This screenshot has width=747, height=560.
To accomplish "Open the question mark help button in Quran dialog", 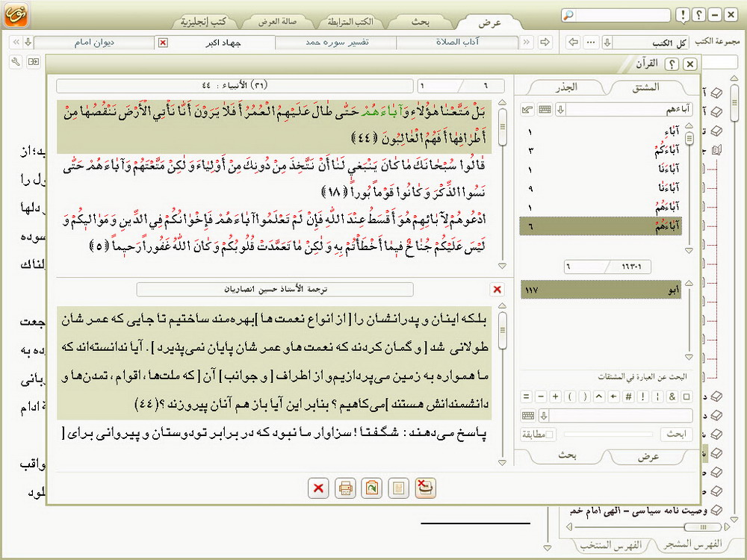I will click(x=672, y=63).
